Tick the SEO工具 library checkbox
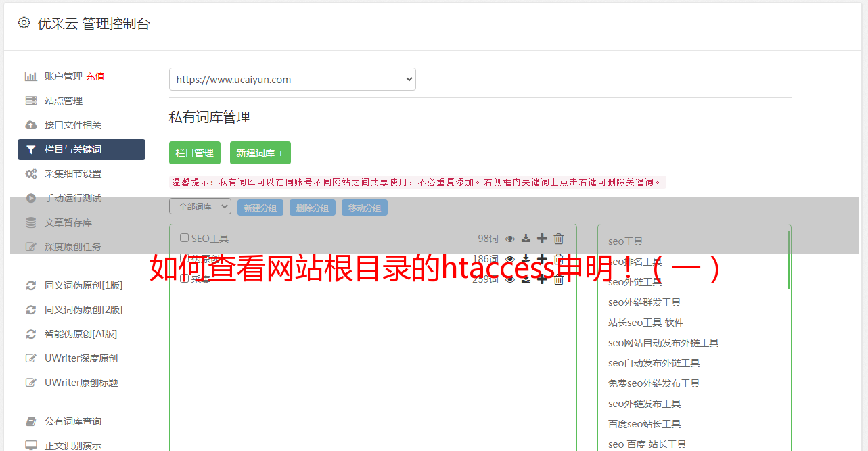 [x=184, y=238]
